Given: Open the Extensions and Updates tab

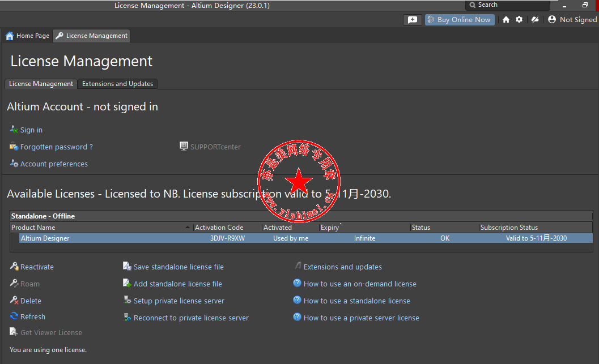Looking at the screenshot, I should (x=117, y=84).
